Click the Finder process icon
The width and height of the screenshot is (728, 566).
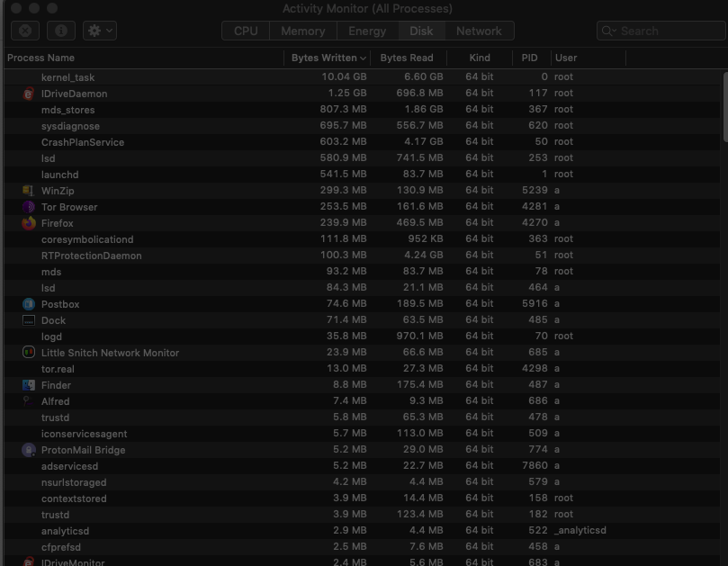pos(28,385)
